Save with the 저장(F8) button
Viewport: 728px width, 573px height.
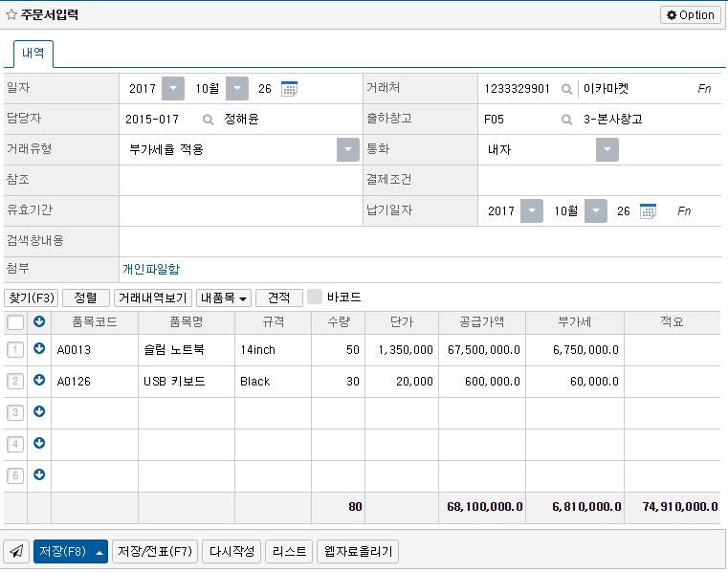coord(63,551)
